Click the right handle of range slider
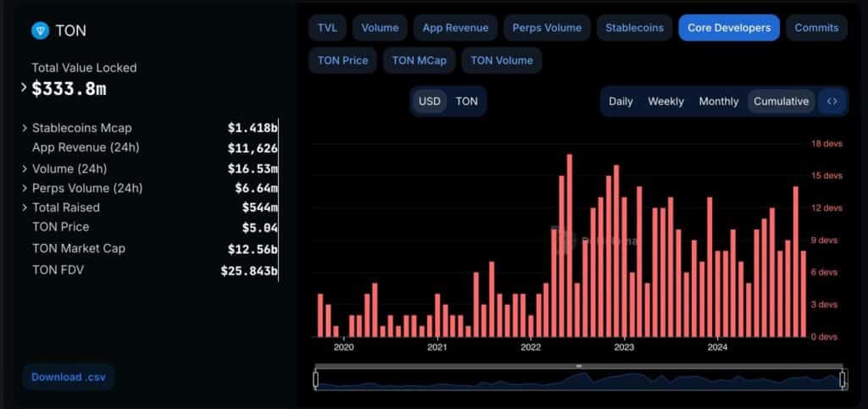Image resolution: width=868 pixels, height=409 pixels. pyautogui.click(x=843, y=379)
